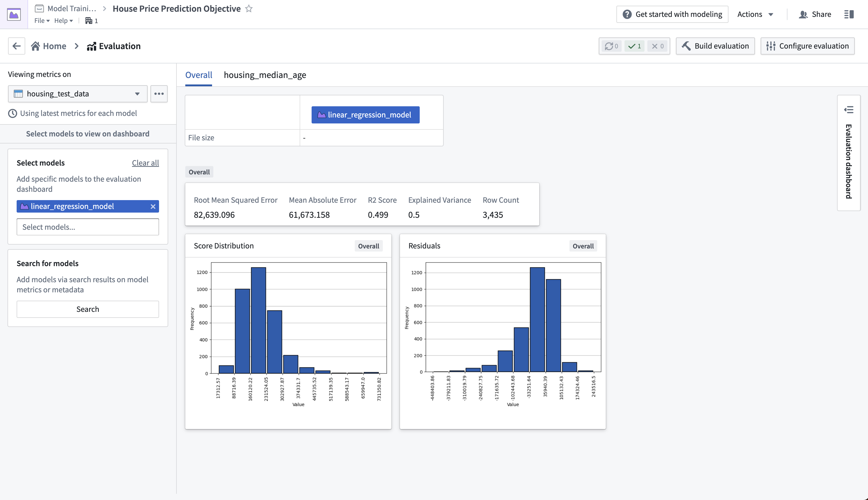This screenshot has height=500, width=868.
Task: Click the R2 Score value 0.499
Action: pos(378,215)
